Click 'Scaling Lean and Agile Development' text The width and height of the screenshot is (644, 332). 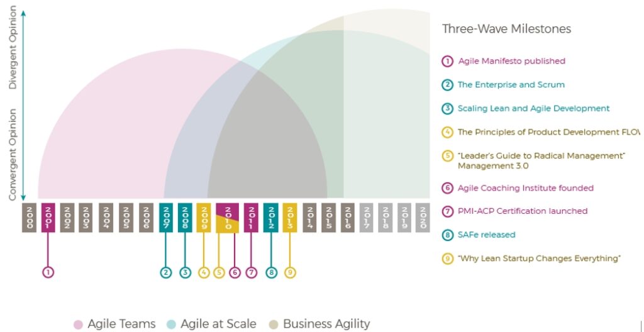pyautogui.click(x=533, y=108)
